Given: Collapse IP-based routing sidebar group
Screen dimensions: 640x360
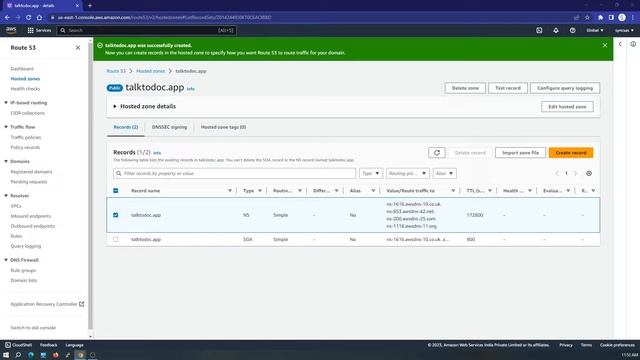Looking at the screenshot, I should (x=6, y=103).
